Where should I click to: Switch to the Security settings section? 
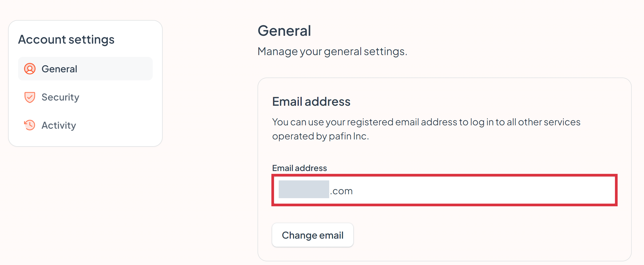[x=85, y=97]
